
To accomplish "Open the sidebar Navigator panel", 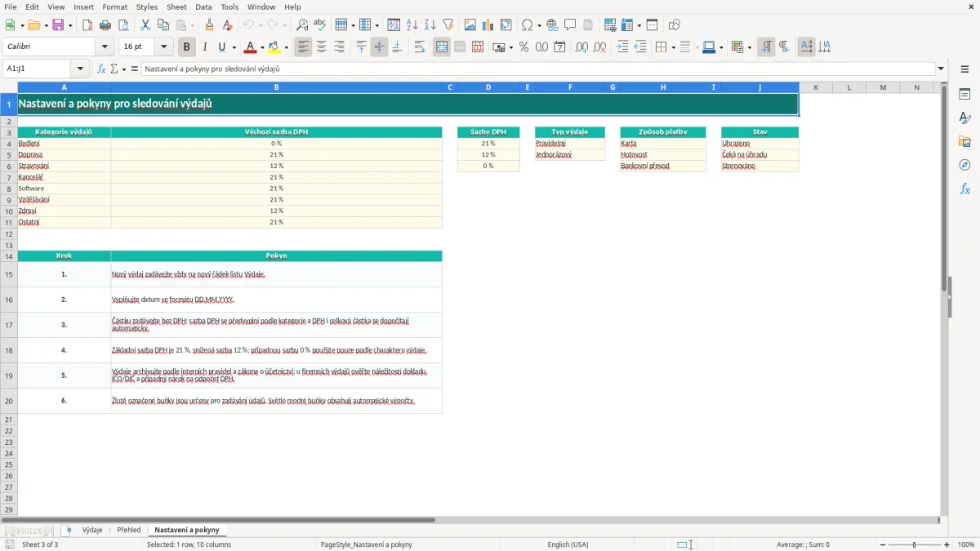I will point(964,165).
